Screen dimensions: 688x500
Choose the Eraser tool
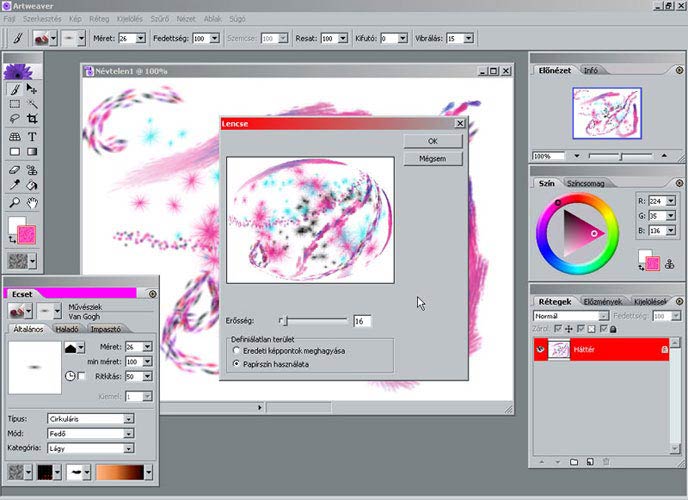15,169
